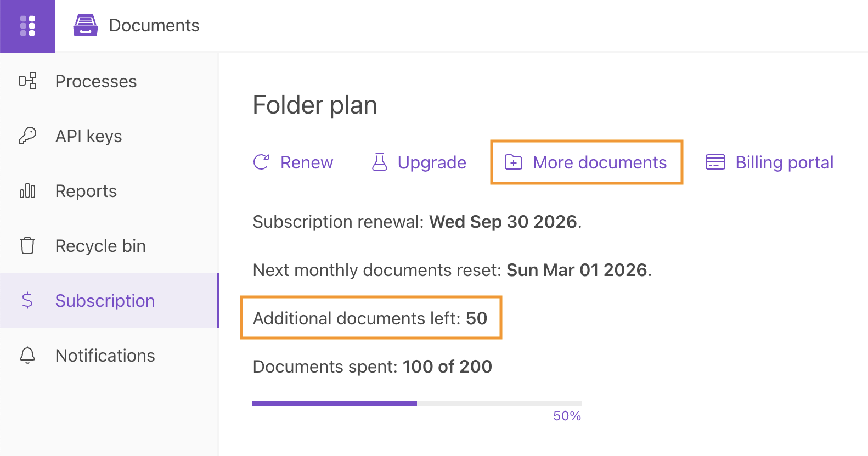Click the Processes workflow icon
The image size is (868, 456).
coord(27,81)
